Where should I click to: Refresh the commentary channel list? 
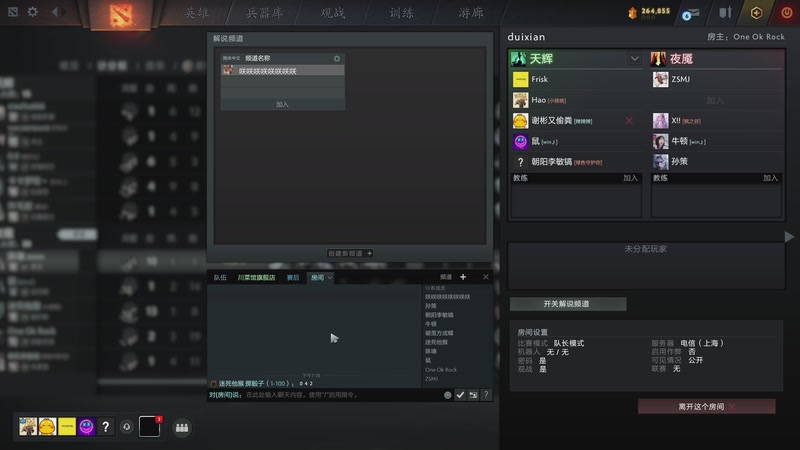(337, 59)
